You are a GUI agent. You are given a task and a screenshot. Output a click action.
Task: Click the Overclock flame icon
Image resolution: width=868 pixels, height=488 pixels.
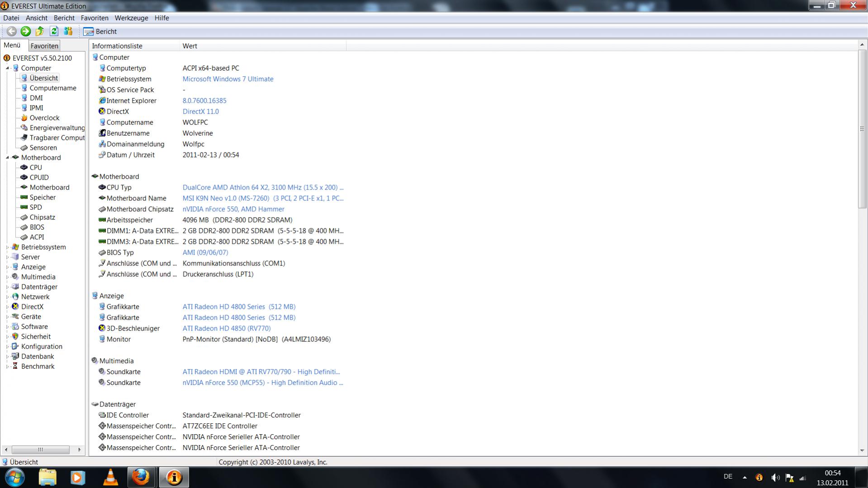point(24,118)
